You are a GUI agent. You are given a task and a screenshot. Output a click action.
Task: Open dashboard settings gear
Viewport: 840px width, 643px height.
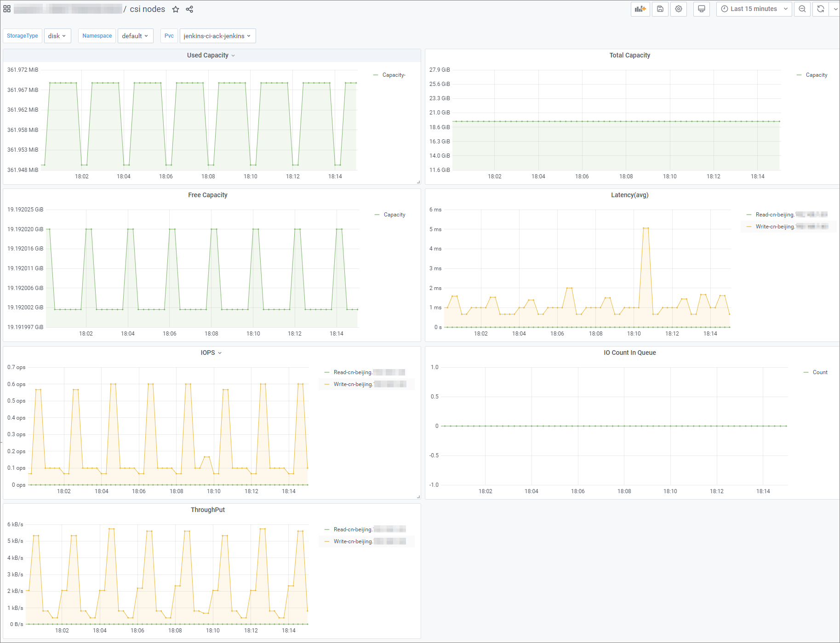[x=679, y=9]
